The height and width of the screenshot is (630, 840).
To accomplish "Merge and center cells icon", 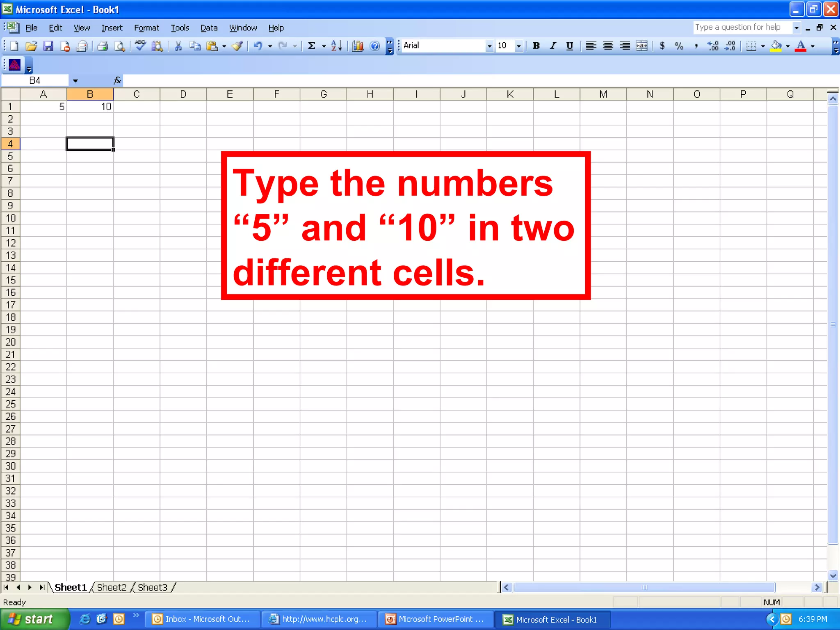I will tap(641, 46).
